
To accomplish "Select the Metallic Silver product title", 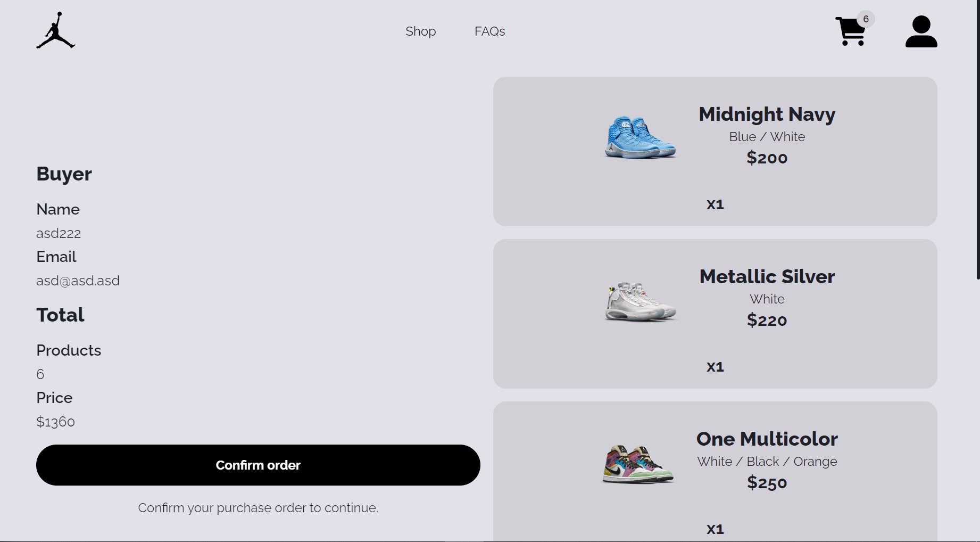I will pos(767,276).
